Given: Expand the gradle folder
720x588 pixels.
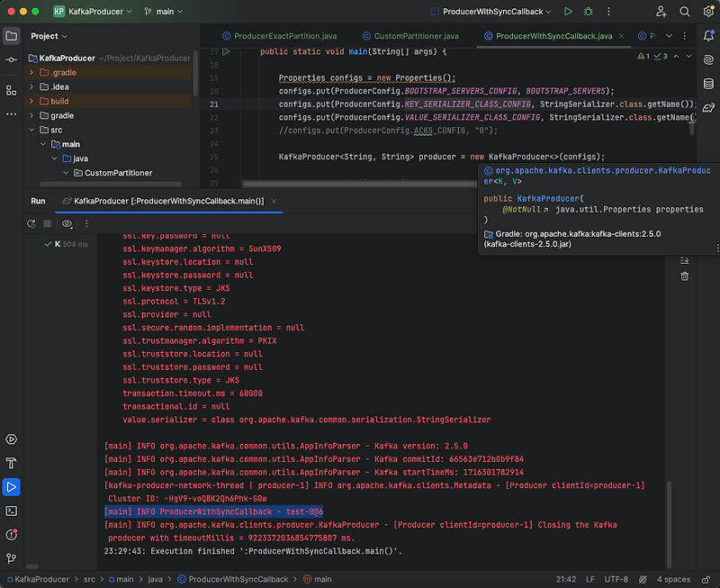Looking at the screenshot, I should click(31, 115).
